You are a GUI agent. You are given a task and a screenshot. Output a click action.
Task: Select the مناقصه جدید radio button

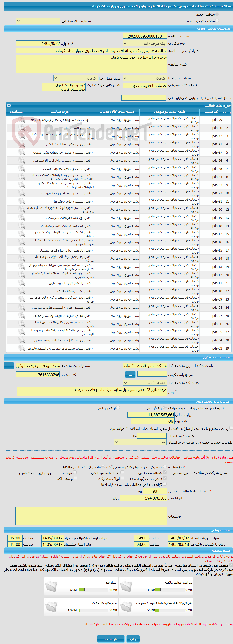(x=217, y=14)
